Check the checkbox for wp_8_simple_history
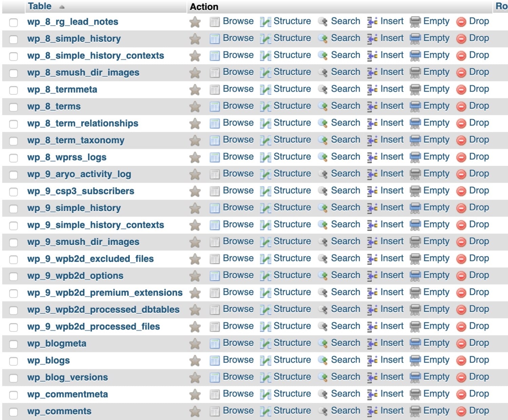 pyautogui.click(x=14, y=39)
